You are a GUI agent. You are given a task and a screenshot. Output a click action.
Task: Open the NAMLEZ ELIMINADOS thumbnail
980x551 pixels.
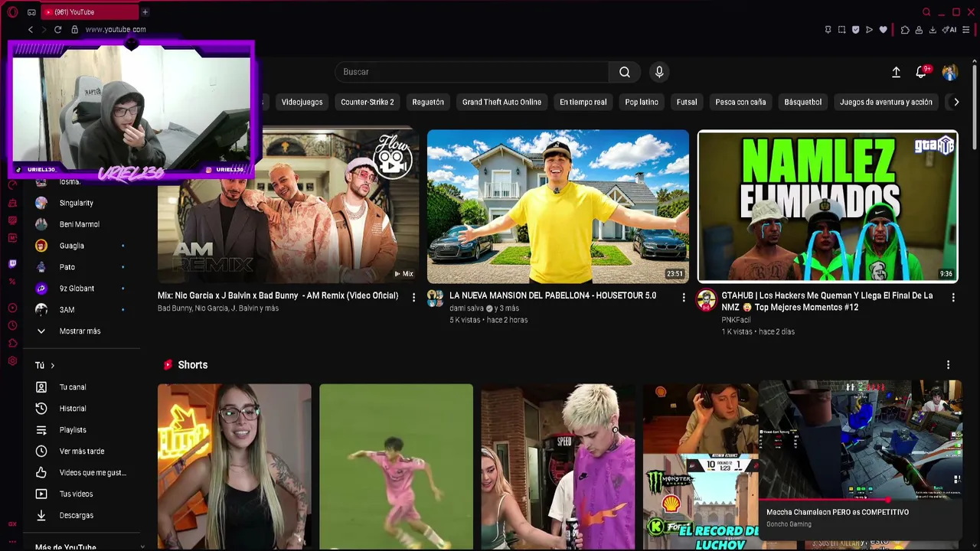click(x=828, y=206)
